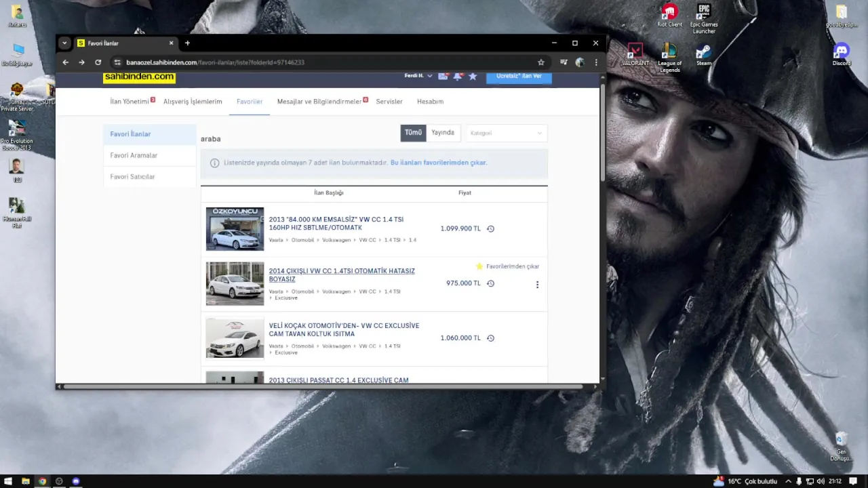Screen dimensions: 868x488
Task: Open the volume icon in system tray
Action: pos(821,481)
